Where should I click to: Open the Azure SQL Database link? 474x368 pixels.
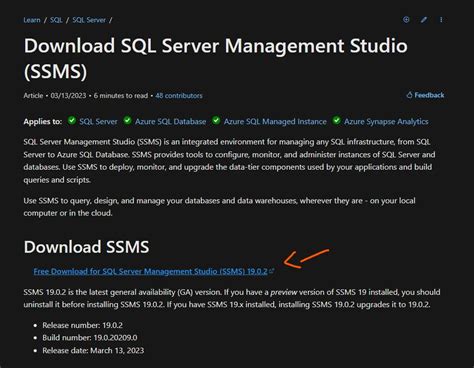coord(170,122)
